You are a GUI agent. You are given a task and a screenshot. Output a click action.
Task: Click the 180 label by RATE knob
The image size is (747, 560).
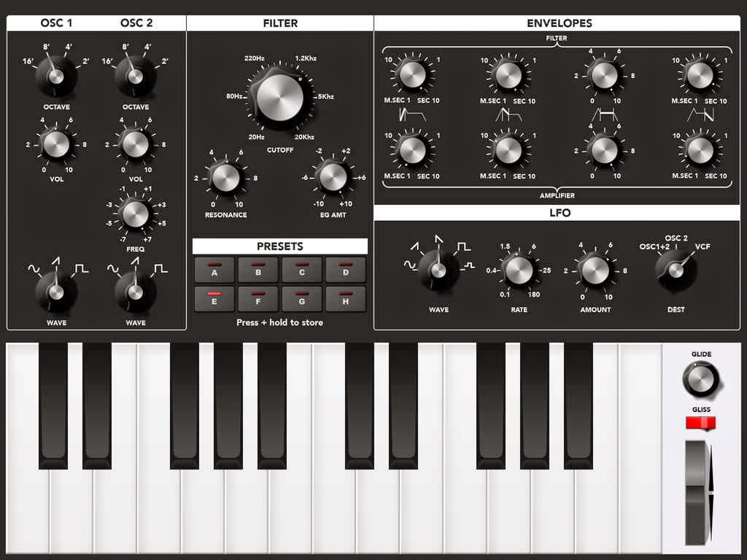coord(533,295)
